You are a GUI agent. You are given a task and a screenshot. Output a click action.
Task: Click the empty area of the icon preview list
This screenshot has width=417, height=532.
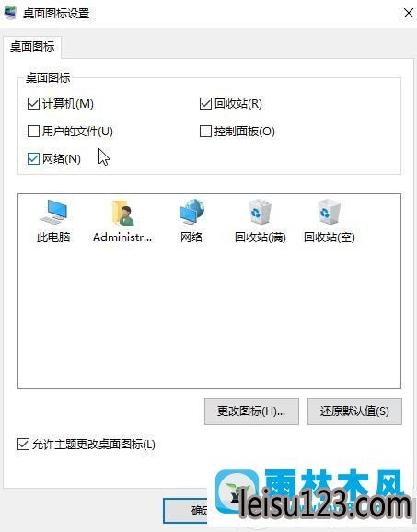click(x=209, y=316)
